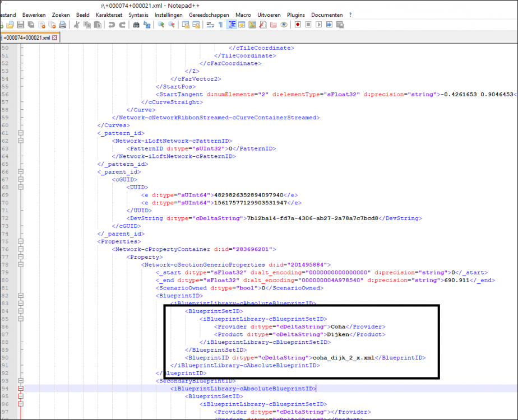
Task: Click the Monitoring eye icon
Action: click(x=284, y=25)
